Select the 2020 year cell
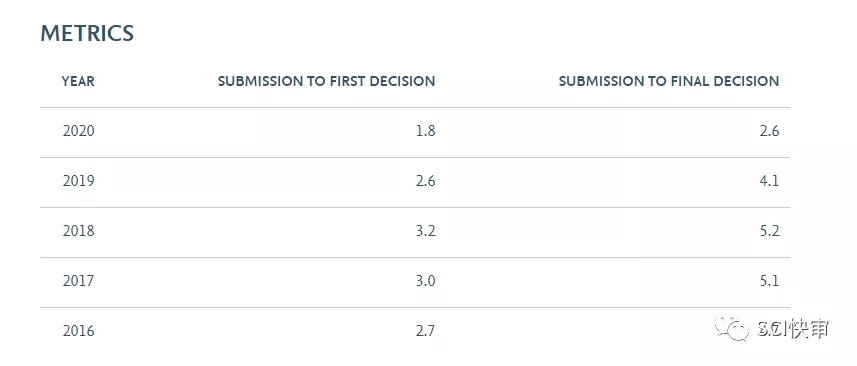857x366 pixels. (78, 131)
